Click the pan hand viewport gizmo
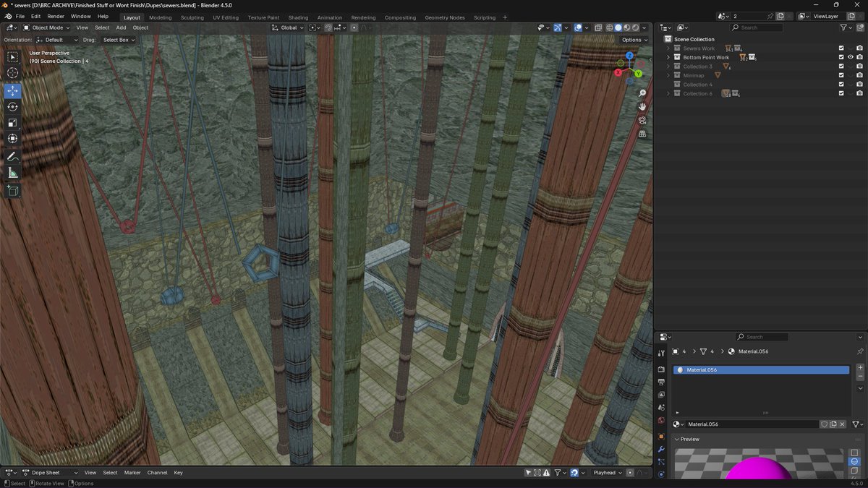The height and width of the screenshot is (488, 868). [642, 106]
